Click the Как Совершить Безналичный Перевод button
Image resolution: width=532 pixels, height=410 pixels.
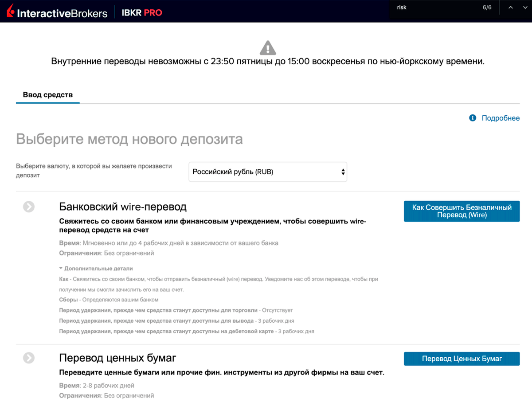tap(462, 211)
